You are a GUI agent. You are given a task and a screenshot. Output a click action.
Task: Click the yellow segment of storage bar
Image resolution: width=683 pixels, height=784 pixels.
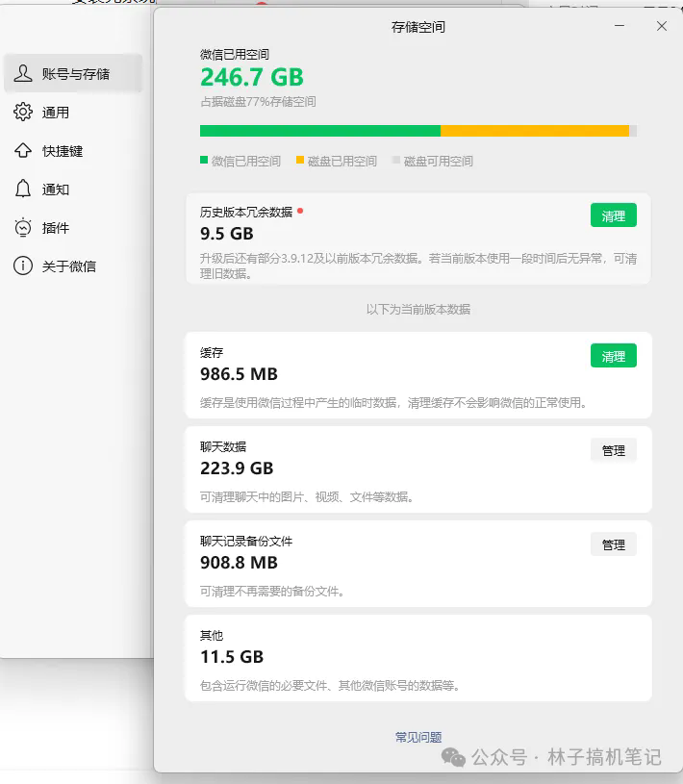534,131
